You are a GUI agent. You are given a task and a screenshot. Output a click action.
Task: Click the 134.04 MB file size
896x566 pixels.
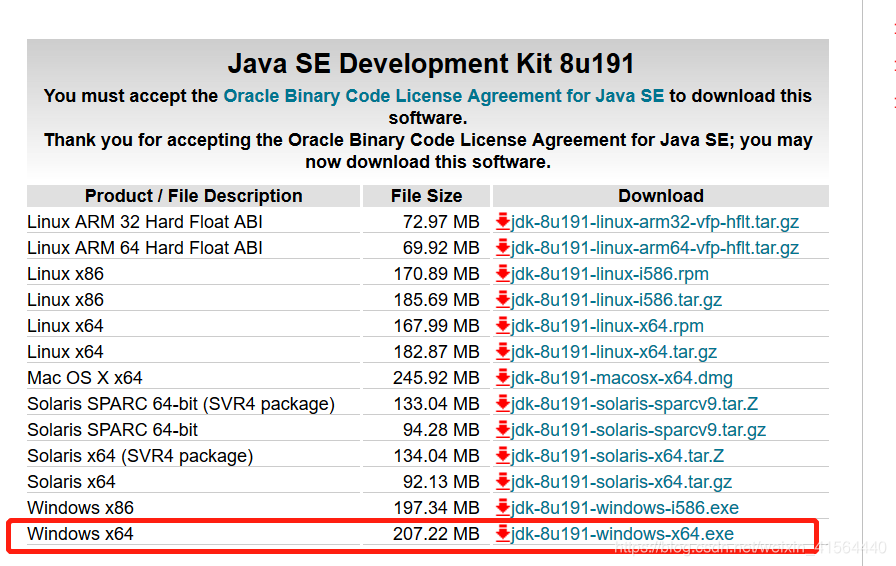pos(436,456)
